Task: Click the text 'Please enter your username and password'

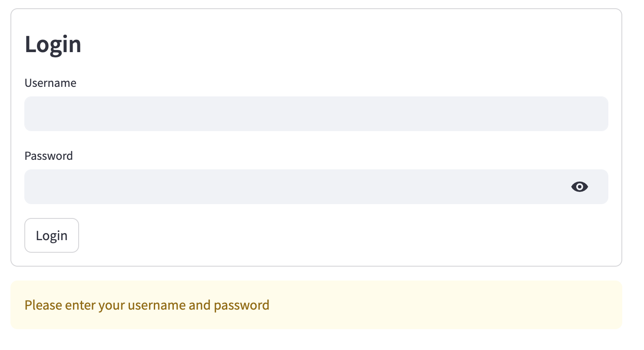Action: [x=147, y=305]
